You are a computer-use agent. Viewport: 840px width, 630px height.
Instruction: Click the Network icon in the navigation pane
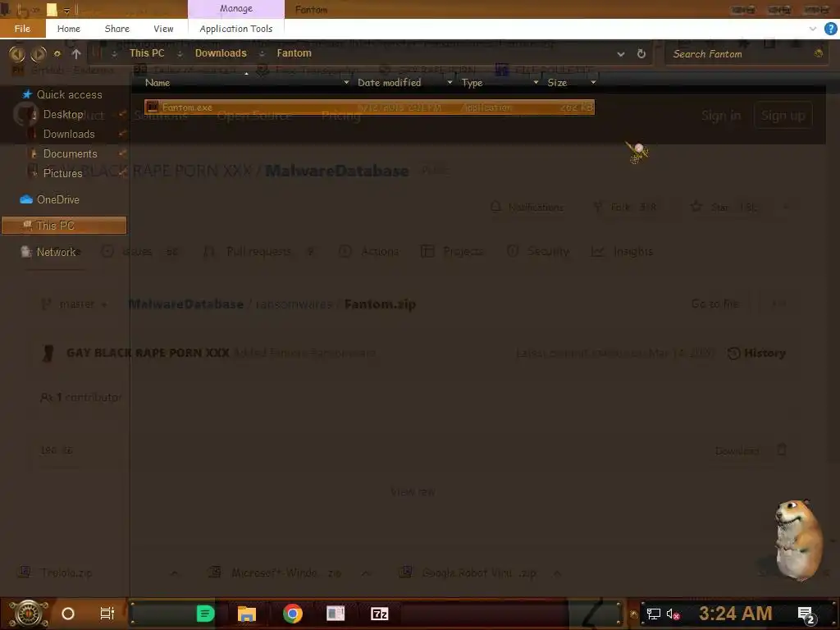(x=25, y=252)
